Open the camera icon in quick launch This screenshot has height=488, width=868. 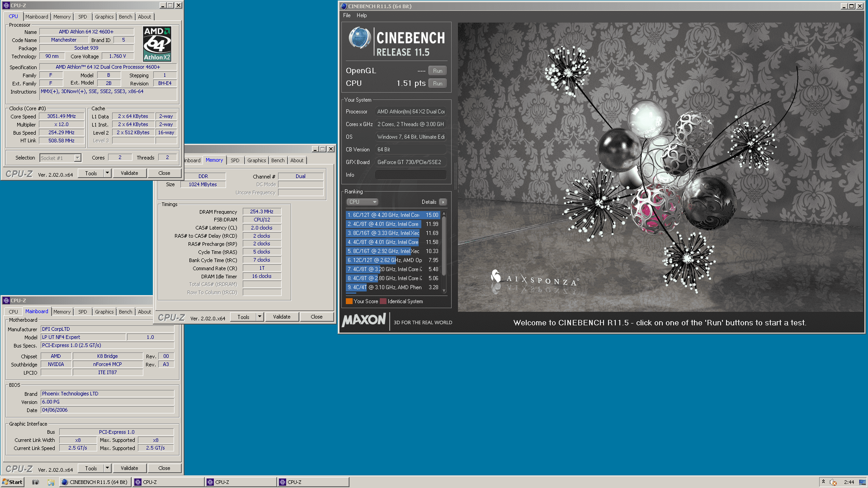[36, 482]
